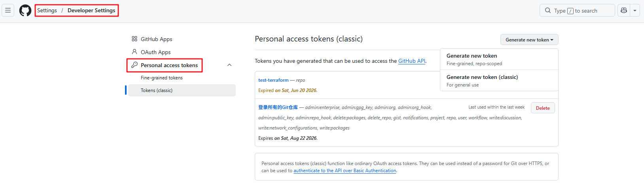Screen dimensions: 644x186
Task: Open the test-terraform token link
Action: pyautogui.click(x=273, y=80)
